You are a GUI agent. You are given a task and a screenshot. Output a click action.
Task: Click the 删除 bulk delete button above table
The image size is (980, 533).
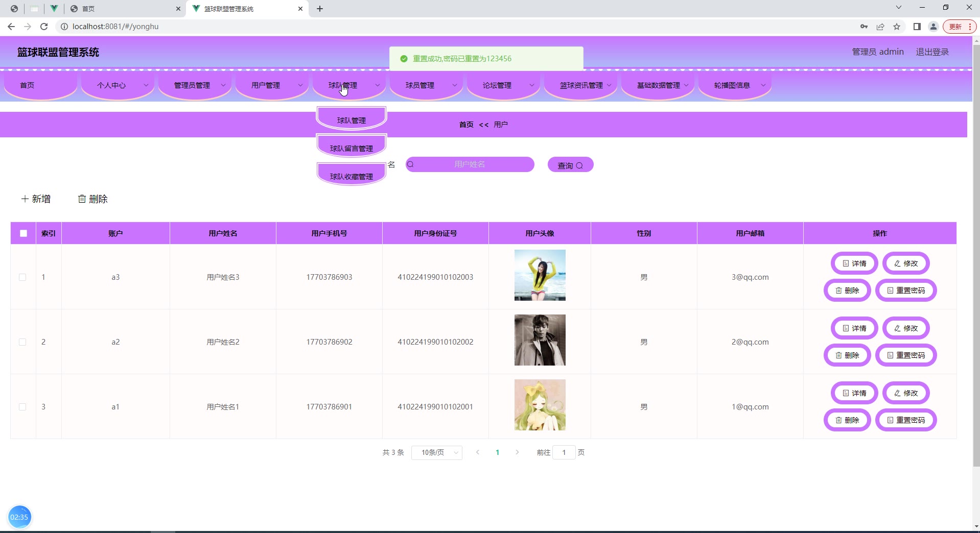click(93, 199)
